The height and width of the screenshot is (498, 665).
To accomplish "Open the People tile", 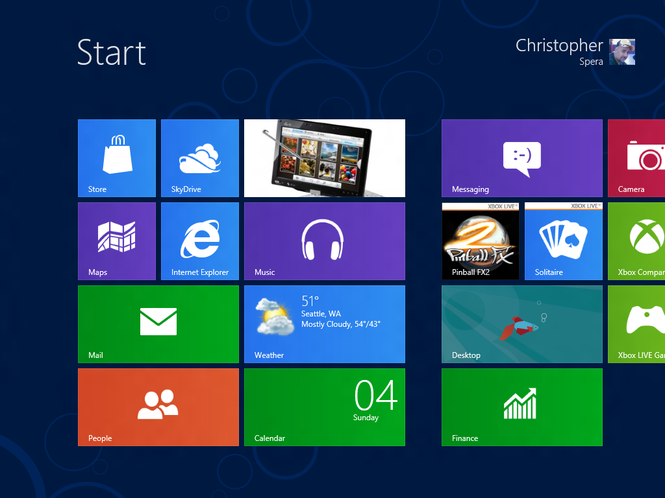I will tap(158, 407).
